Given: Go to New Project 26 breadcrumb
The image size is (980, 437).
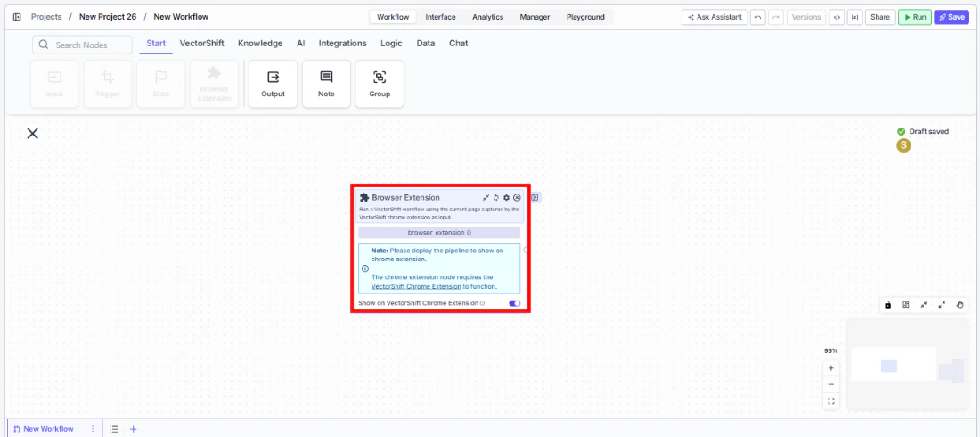Looking at the screenshot, I should coord(108,17).
